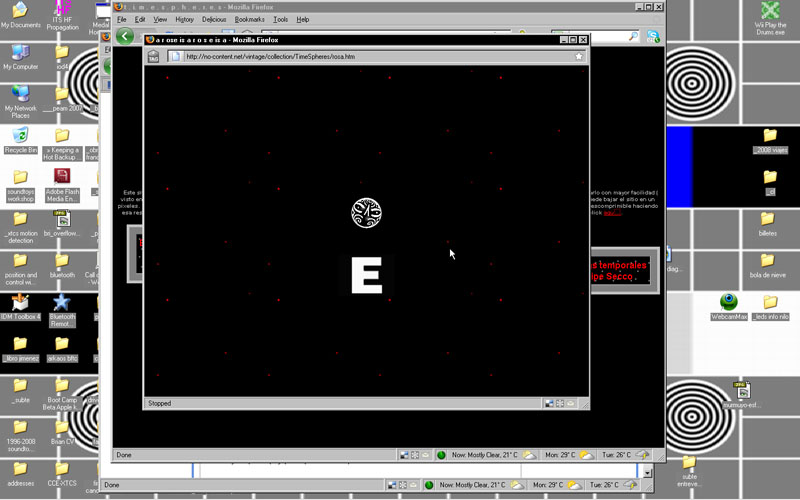
Task: Open the Bookmarks menu in Firefox
Action: (x=249, y=19)
